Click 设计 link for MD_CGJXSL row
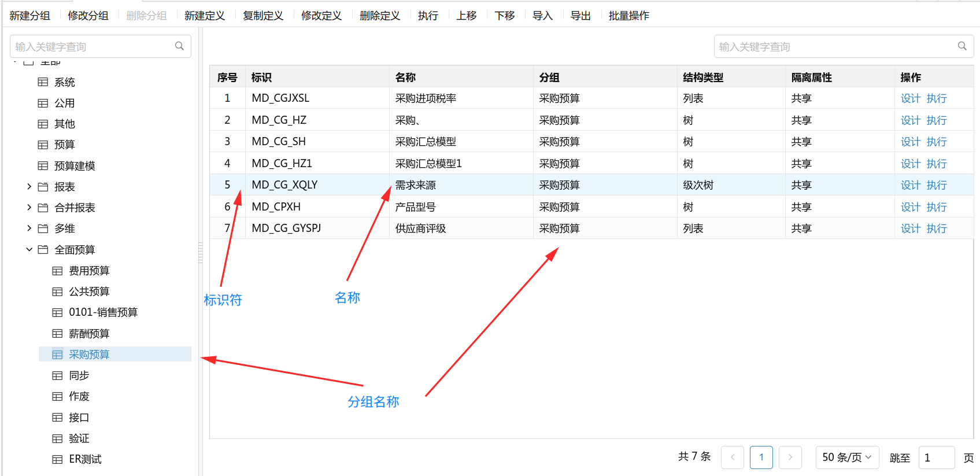The height and width of the screenshot is (476, 980). coord(910,98)
